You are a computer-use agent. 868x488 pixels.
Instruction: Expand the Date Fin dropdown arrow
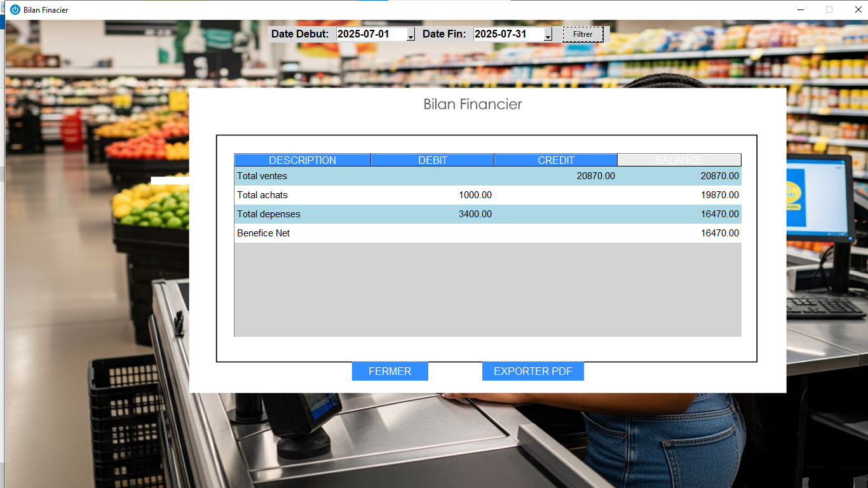click(x=548, y=36)
